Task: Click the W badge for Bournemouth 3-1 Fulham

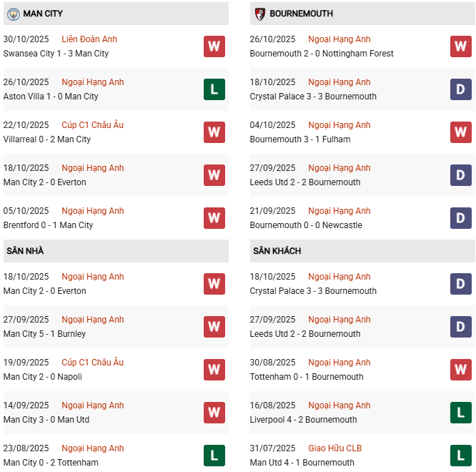Action: coord(461,132)
